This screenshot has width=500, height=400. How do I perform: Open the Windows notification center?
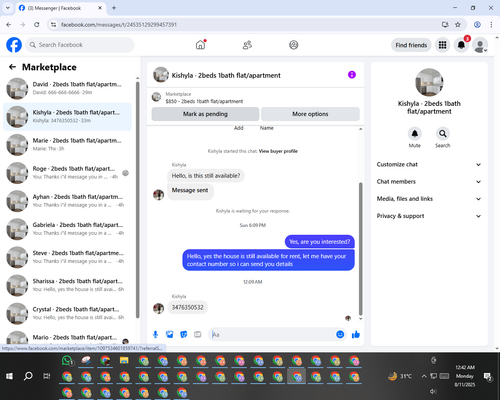[488, 376]
